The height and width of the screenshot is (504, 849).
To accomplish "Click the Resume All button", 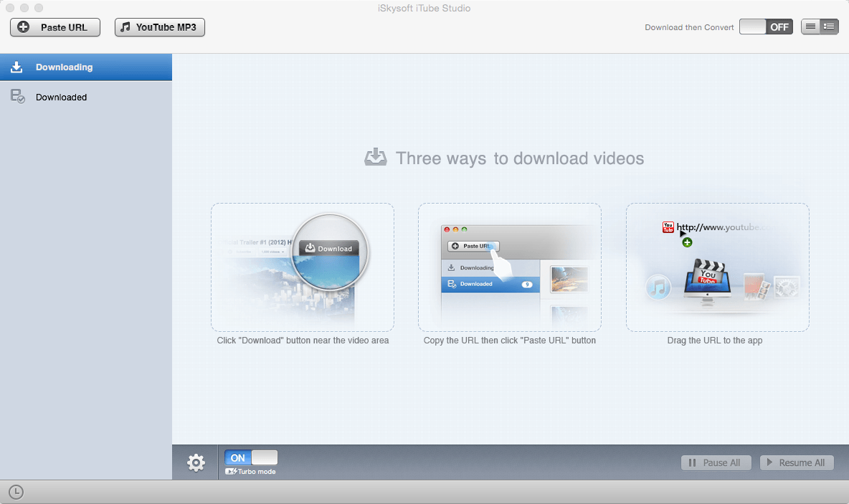I will (x=797, y=463).
